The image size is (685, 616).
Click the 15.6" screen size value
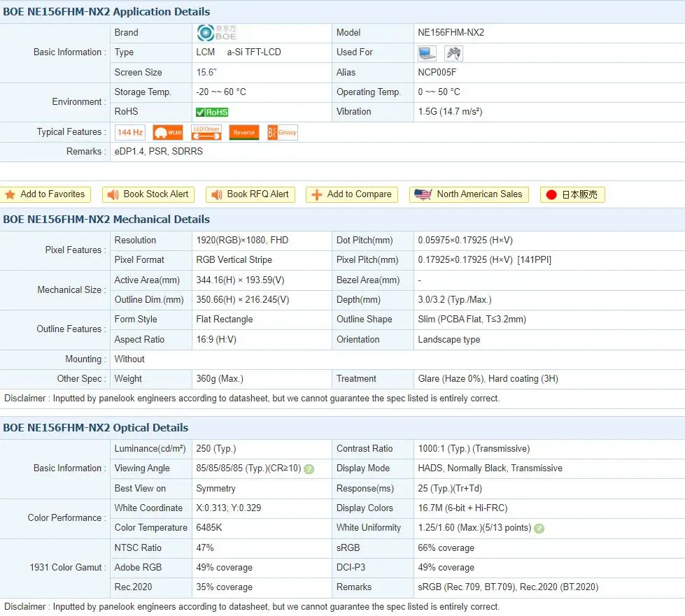click(x=206, y=73)
